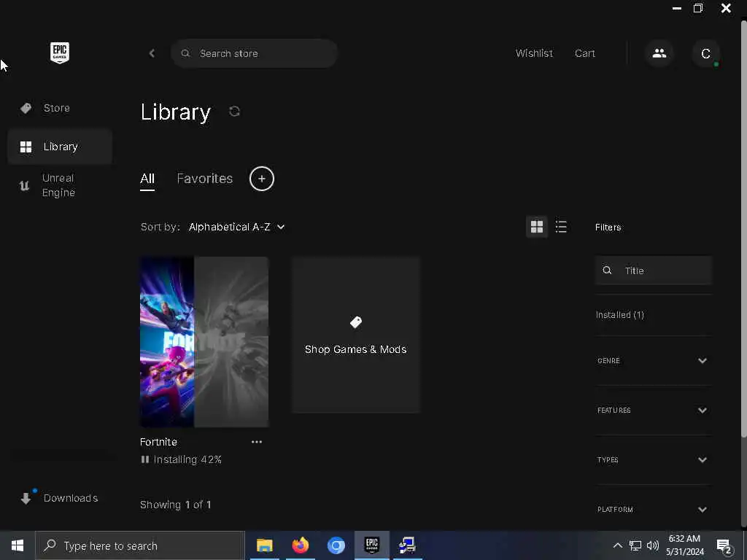The image size is (747, 560).
Task: Click the Search store field
Action: (x=255, y=53)
